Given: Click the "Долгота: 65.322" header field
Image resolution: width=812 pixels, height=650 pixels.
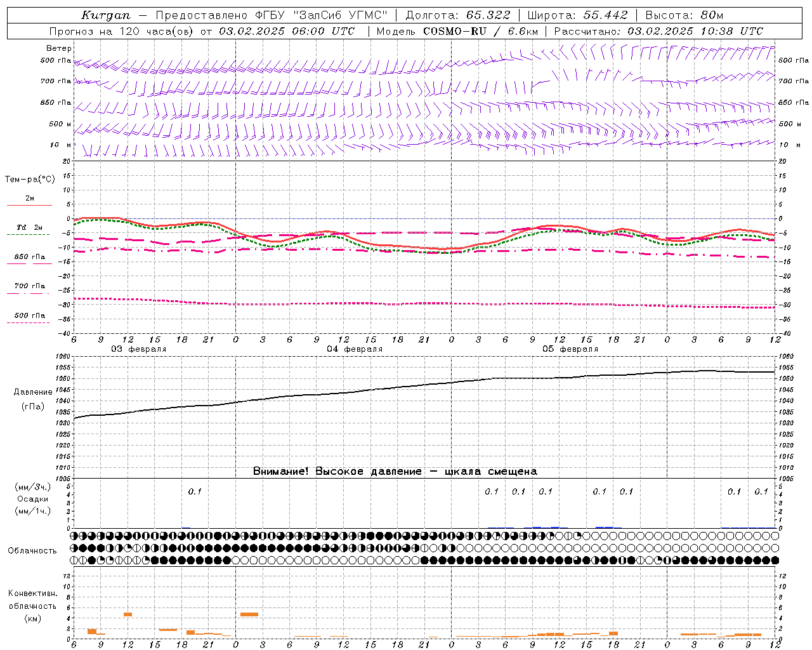Looking at the screenshot, I should 457,15.
